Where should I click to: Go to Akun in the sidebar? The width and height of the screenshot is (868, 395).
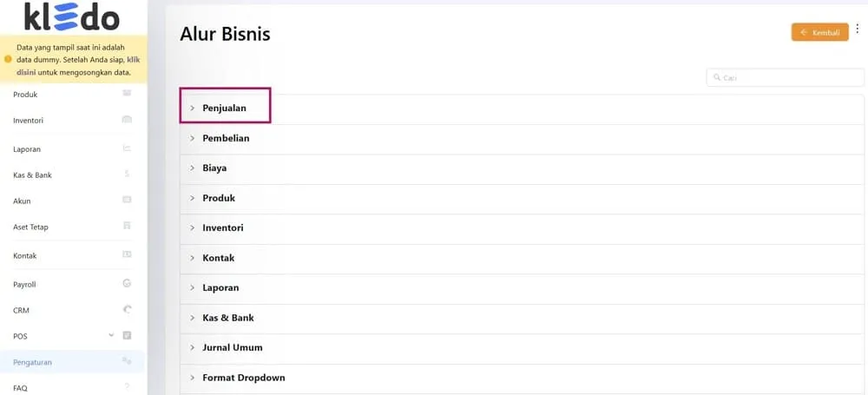click(x=22, y=201)
